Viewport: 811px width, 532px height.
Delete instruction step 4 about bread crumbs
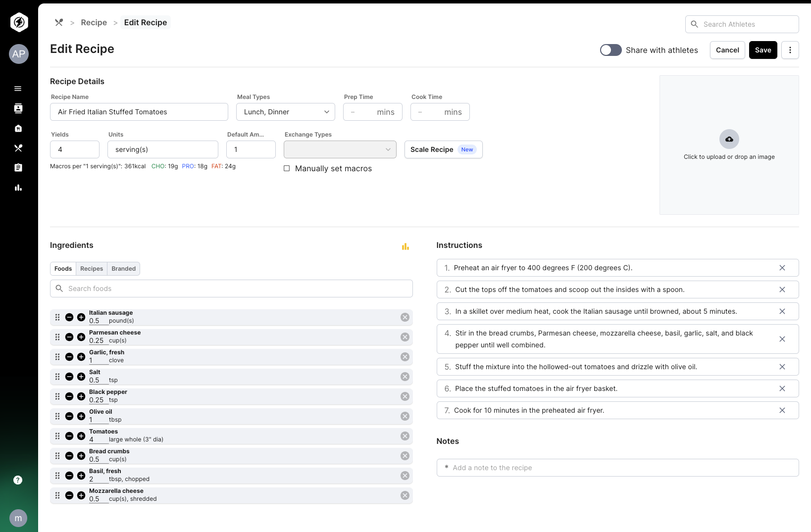click(x=782, y=339)
